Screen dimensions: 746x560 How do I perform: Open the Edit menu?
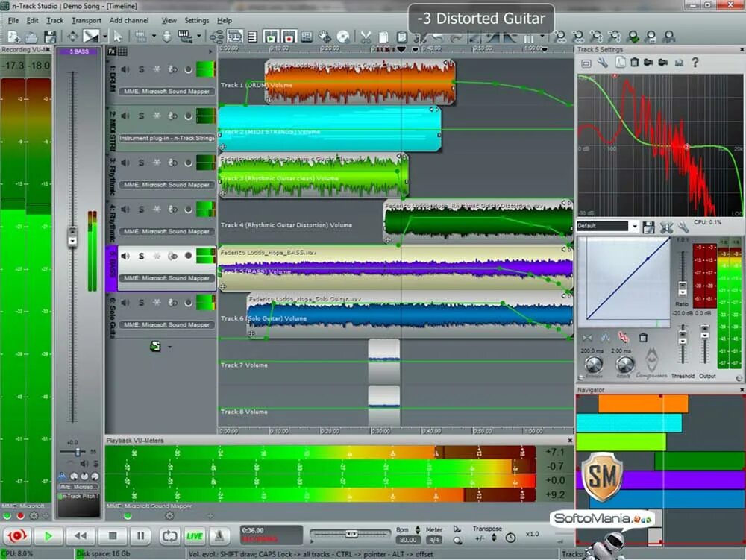pyautogui.click(x=32, y=20)
